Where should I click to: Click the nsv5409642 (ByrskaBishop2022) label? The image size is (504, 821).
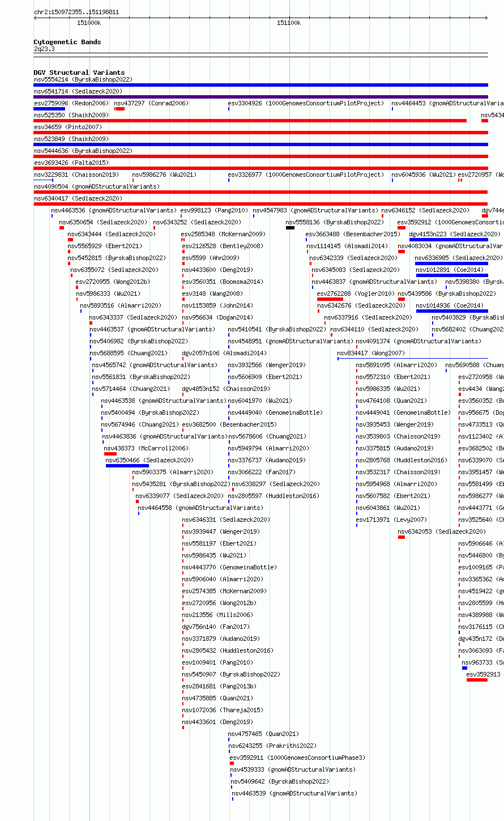click(x=280, y=782)
